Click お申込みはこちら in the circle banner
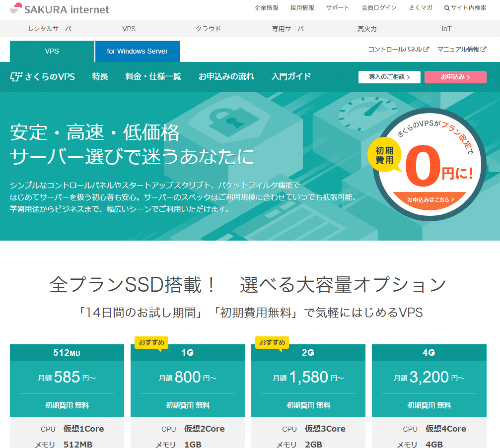Screen dimensions: 500x448 [430, 199]
